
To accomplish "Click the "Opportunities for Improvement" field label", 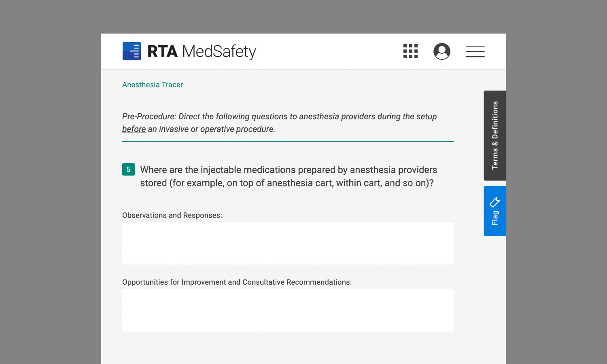I will [x=237, y=282].
